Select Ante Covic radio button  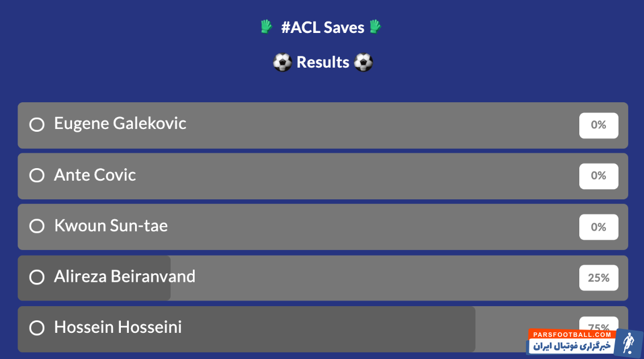pos(37,176)
